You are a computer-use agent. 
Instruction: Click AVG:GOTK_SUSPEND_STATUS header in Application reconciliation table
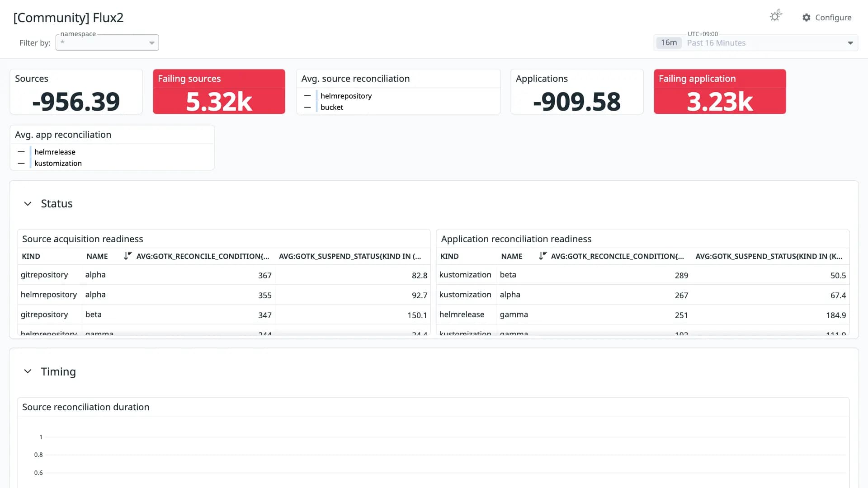769,256
